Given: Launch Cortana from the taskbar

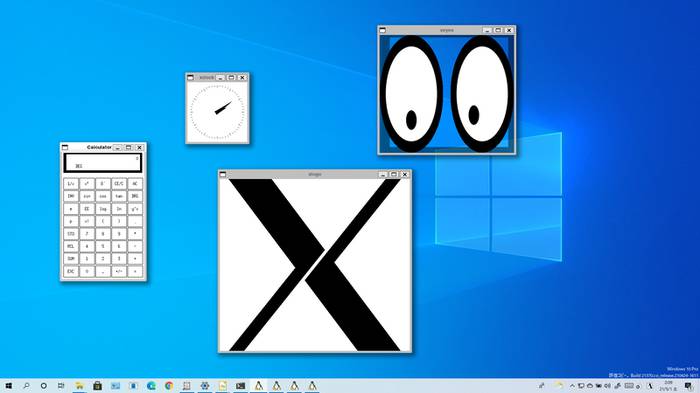Looking at the screenshot, I should click(x=43, y=386).
